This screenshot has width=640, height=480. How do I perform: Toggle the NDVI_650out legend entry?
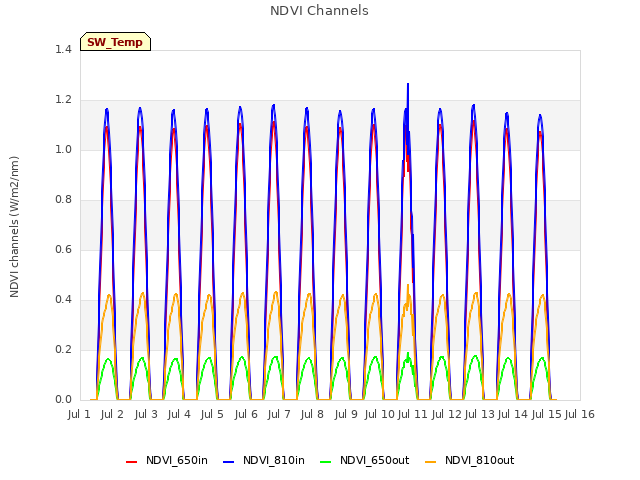tap(364, 460)
